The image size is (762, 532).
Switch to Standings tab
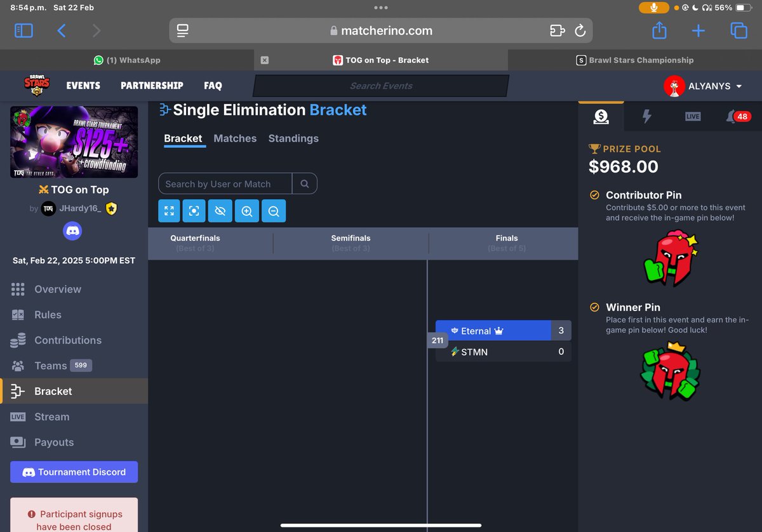[x=293, y=138]
